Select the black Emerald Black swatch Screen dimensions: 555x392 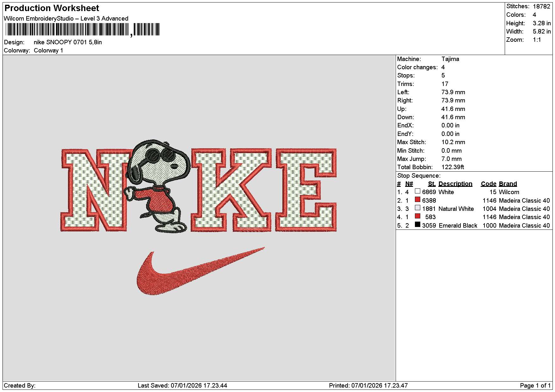pyautogui.click(x=417, y=224)
